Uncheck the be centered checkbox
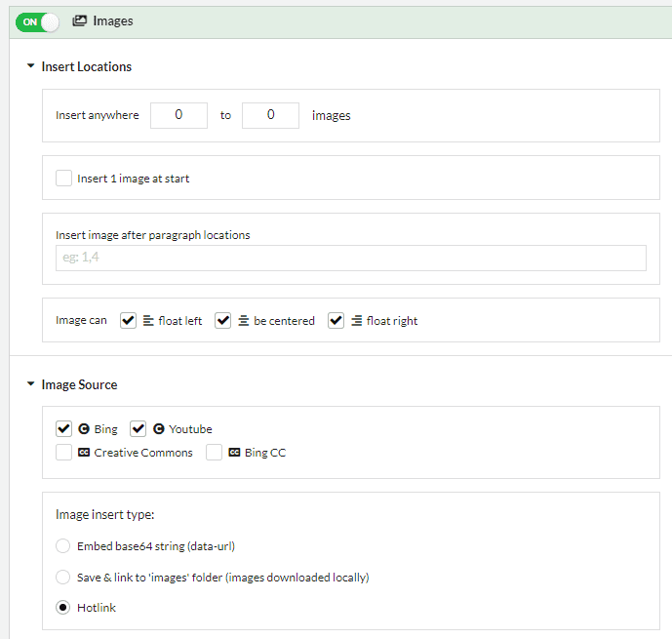 click(222, 321)
